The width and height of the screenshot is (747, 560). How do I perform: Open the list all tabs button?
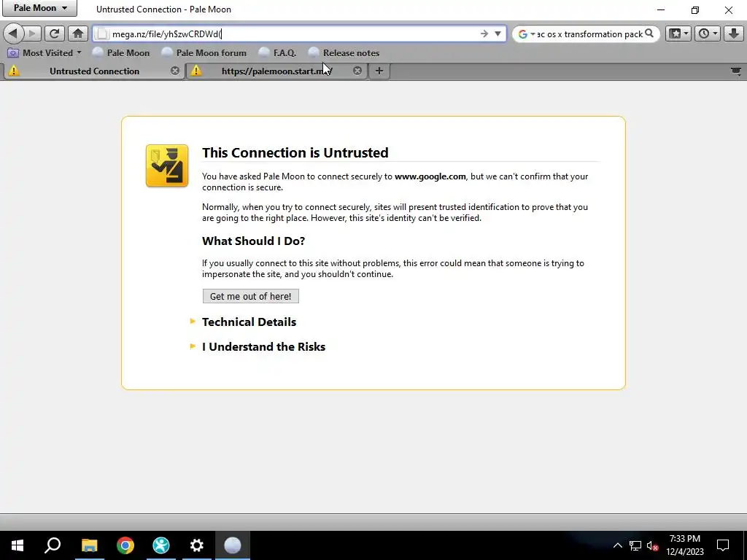736,71
